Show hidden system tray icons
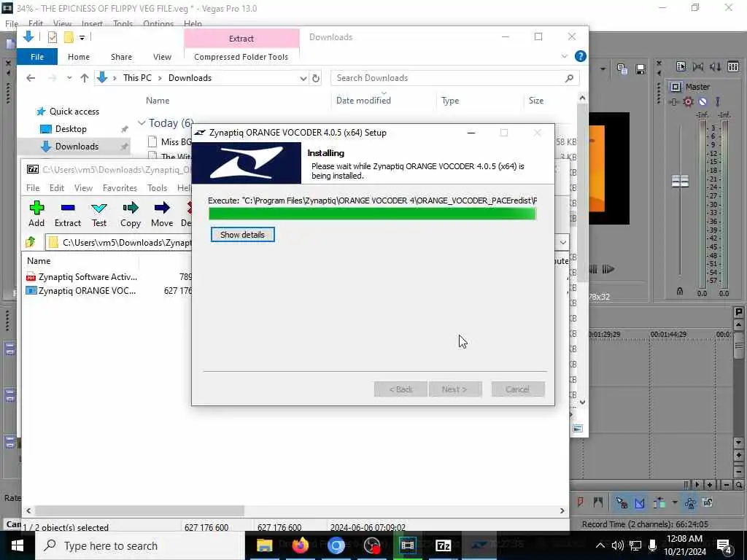Screen dimensions: 747x560 coord(600,545)
